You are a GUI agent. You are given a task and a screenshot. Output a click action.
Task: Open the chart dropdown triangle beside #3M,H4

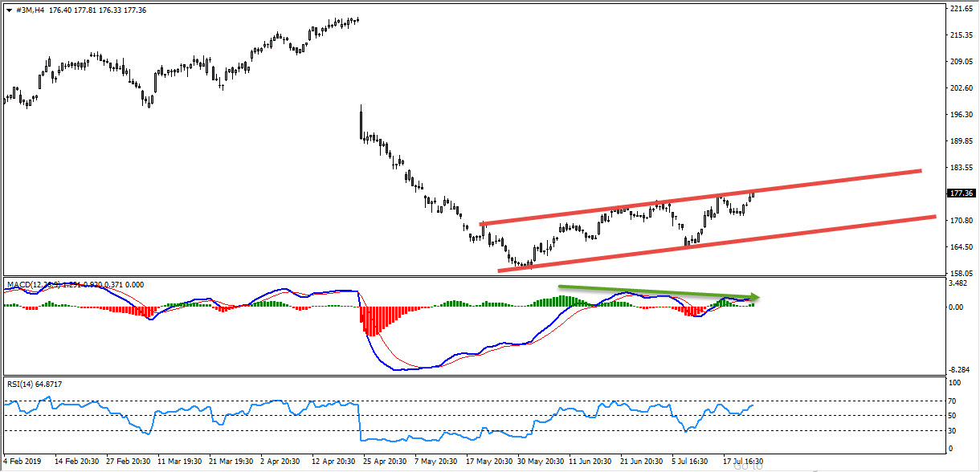(9, 9)
